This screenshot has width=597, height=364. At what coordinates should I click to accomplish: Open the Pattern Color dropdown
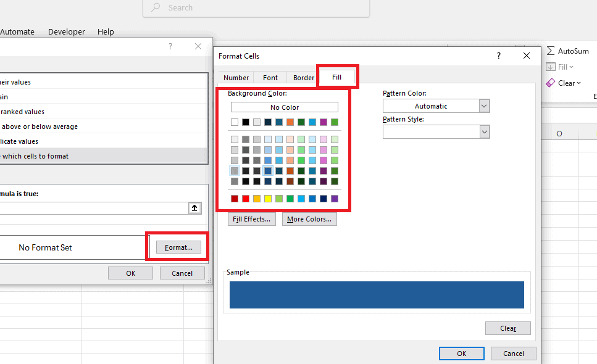(x=484, y=106)
